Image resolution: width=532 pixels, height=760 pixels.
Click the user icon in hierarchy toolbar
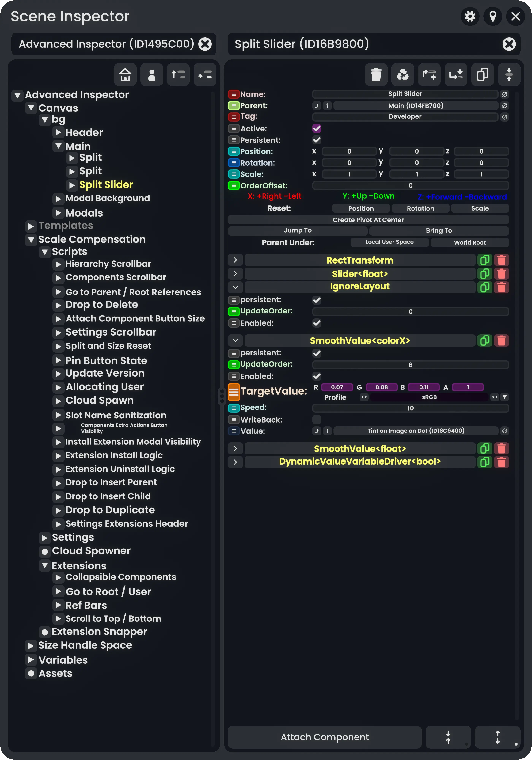click(x=152, y=74)
